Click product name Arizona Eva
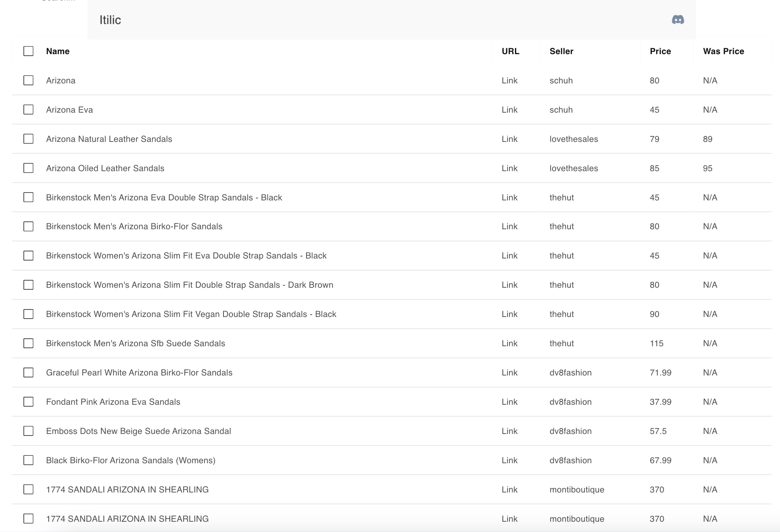This screenshot has width=780, height=532. tap(70, 109)
